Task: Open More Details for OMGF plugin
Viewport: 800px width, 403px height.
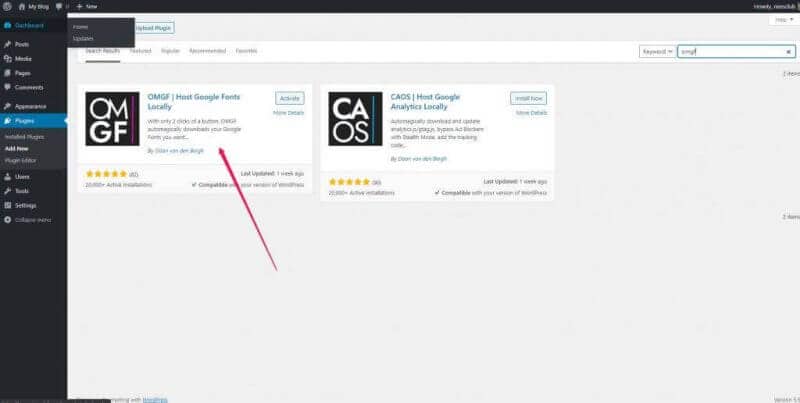Action: [288, 113]
